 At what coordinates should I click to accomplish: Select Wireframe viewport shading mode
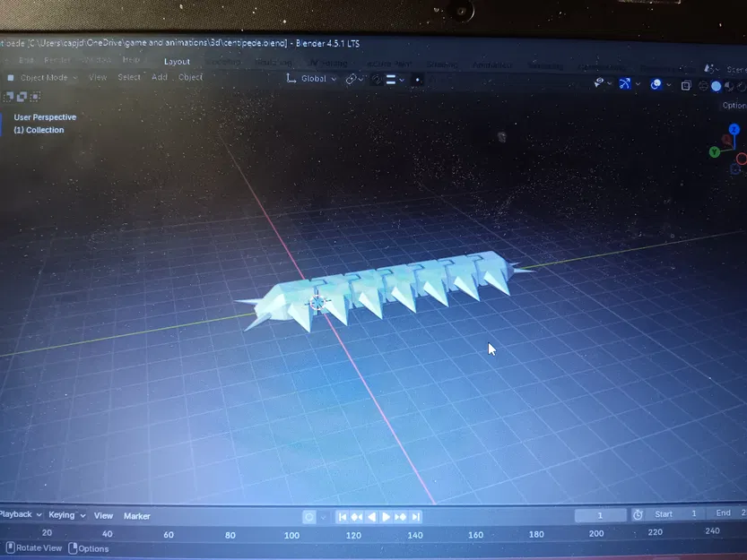[701, 85]
